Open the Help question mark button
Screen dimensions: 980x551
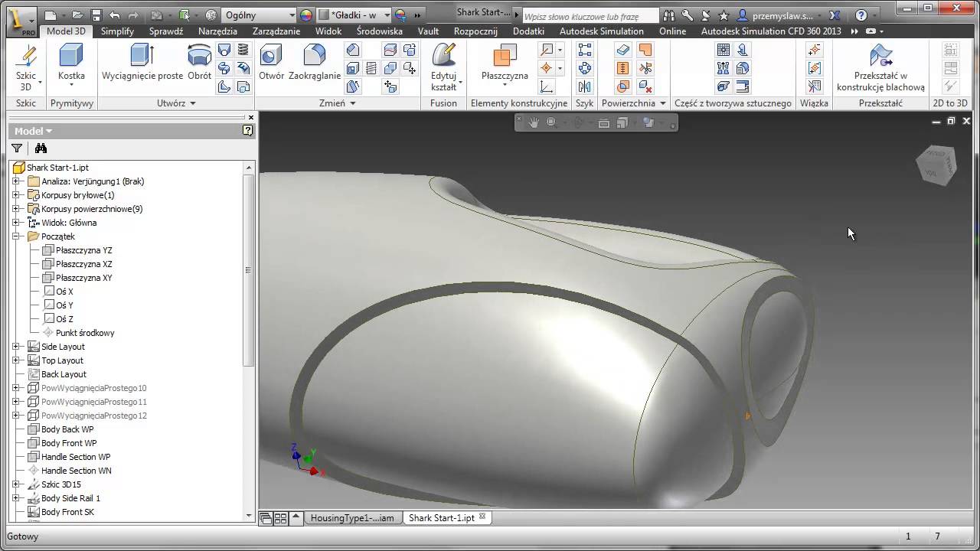861,15
